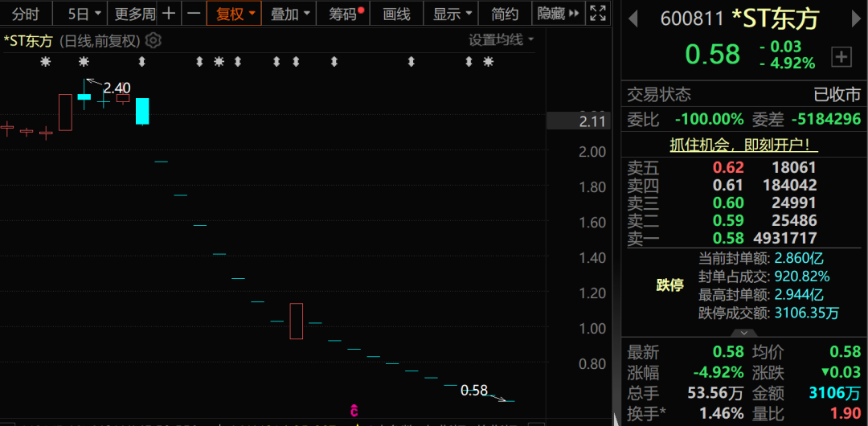The width and height of the screenshot is (868, 426).
Task: Click the 画线 draw line button
Action: pyautogui.click(x=396, y=14)
